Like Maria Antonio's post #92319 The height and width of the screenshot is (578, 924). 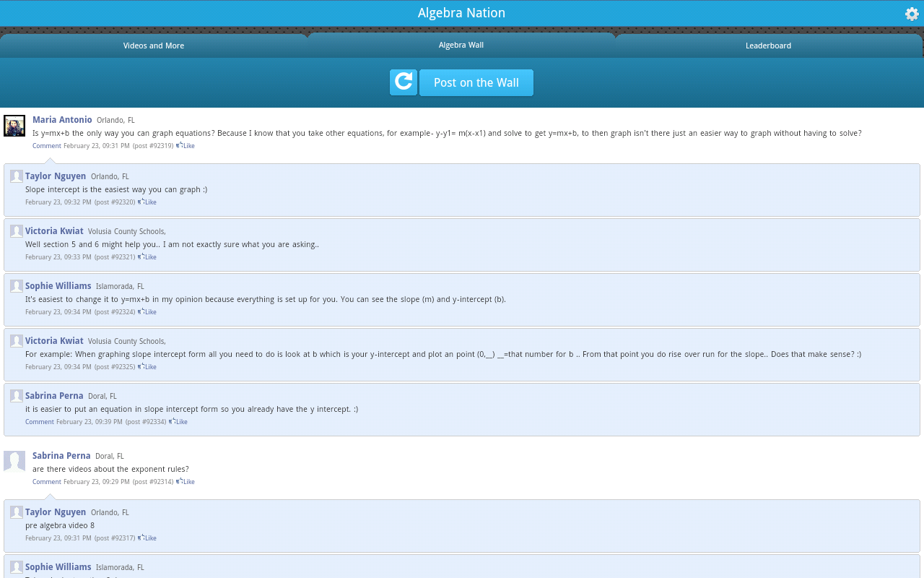[186, 146]
